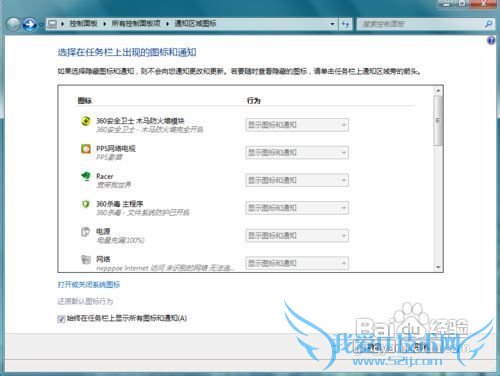500x376 pixels.
Task: Click the grey back navigation arrow
Action: click(x=14, y=24)
